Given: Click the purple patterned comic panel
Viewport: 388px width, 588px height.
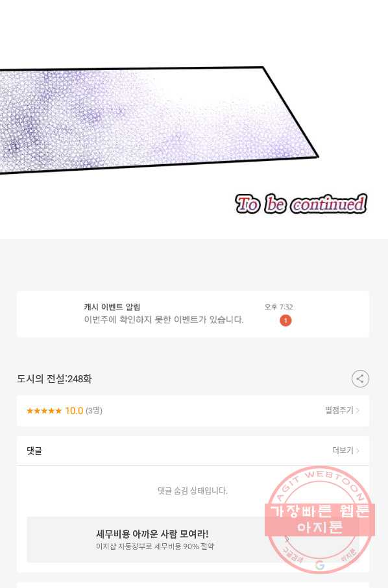Looking at the screenshot, I should 158,120.
